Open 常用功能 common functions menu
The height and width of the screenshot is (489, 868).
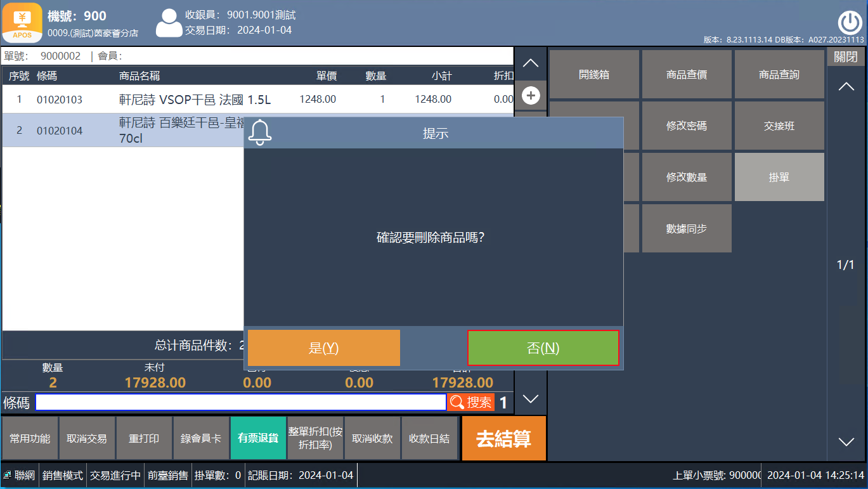[x=30, y=438]
